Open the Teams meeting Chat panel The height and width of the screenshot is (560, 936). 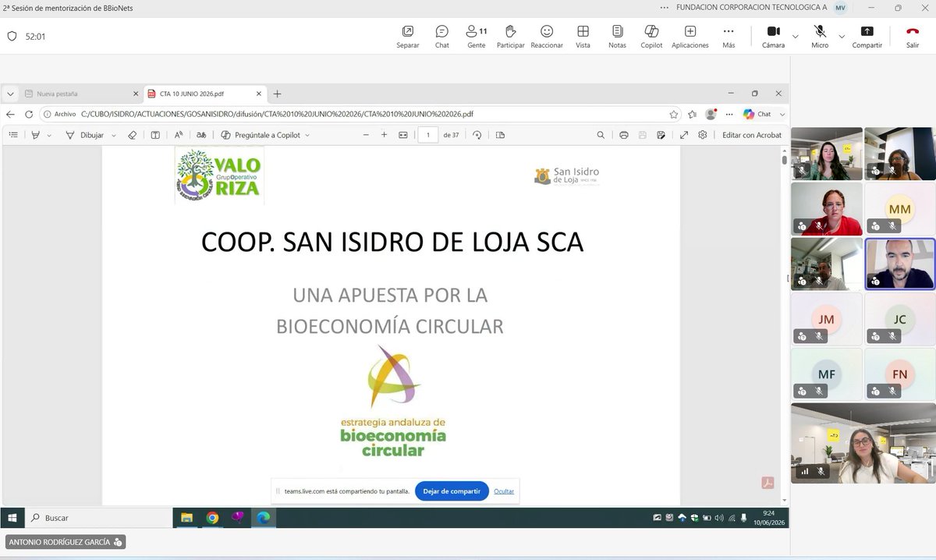tap(441, 37)
